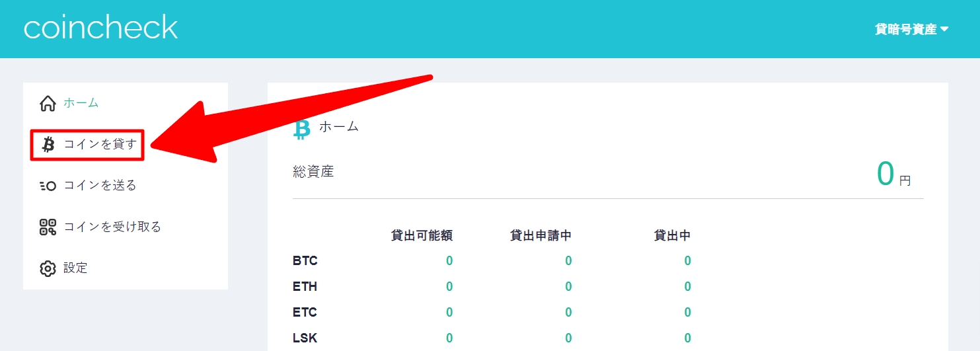Click BTC 貸出可能額 value
This screenshot has width=980, height=351.
[449, 261]
